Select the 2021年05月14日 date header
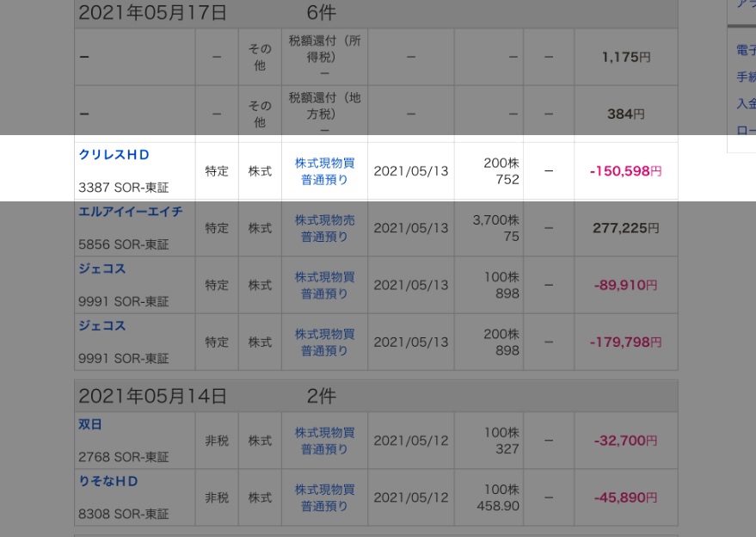 coord(152,396)
